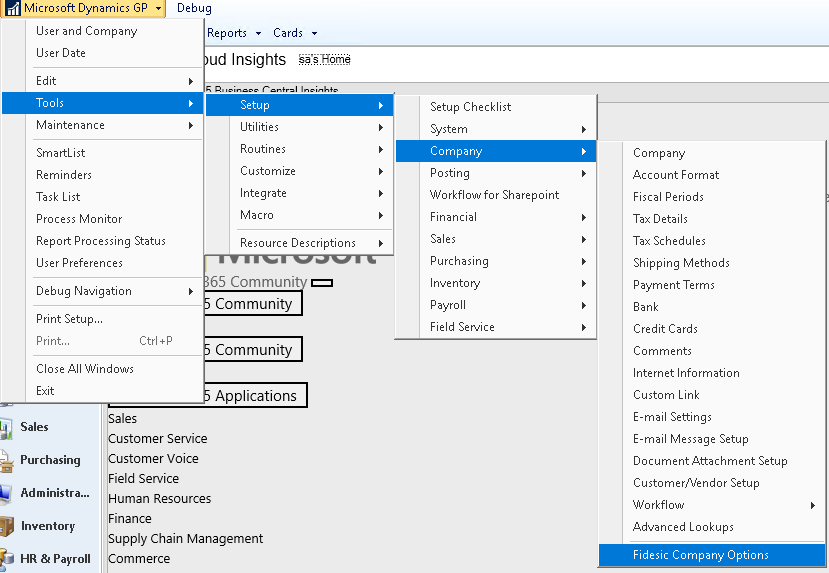The width and height of the screenshot is (829, 573).
Task: Open Setup Checklist
Action: 496,107
